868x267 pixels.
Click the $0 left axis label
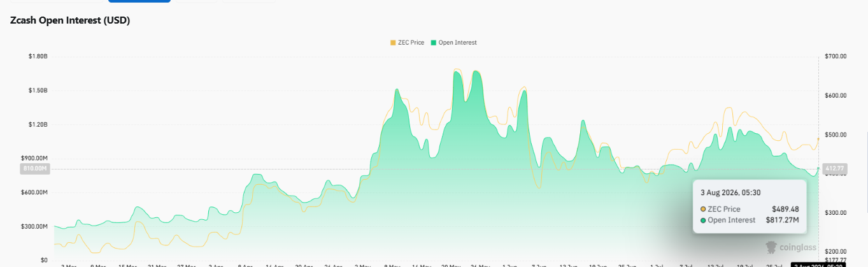pyautogui.click(x=44, y=260)
